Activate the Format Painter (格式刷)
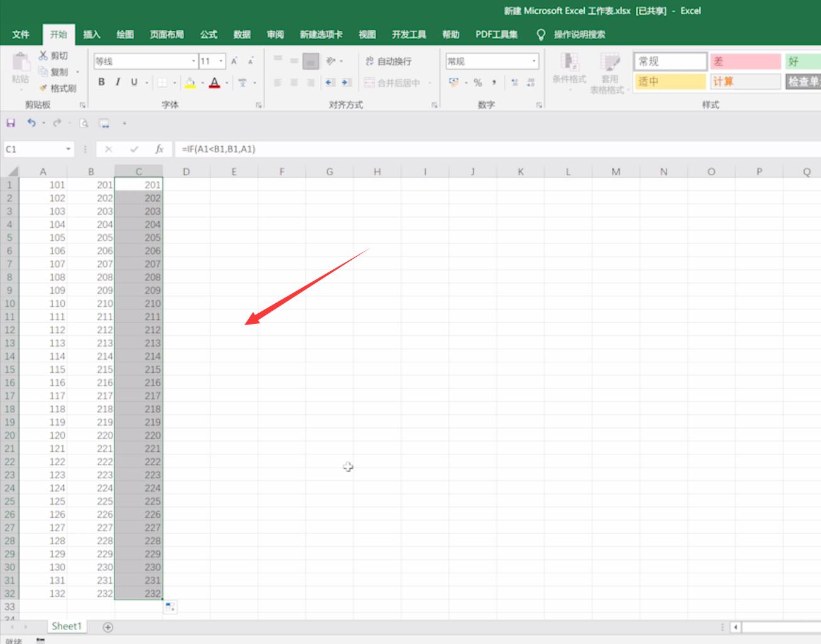The image size is (821, 644). click(x=57, y=88)
